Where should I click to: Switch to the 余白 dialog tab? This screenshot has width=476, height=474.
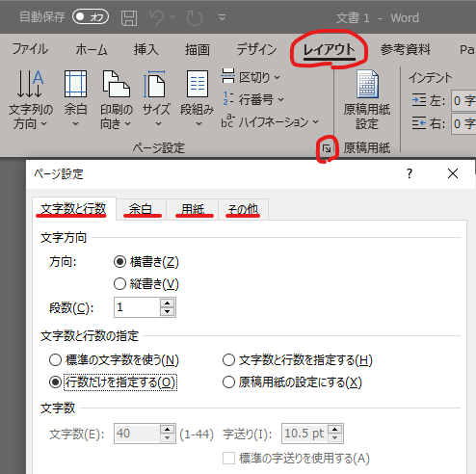141,210
